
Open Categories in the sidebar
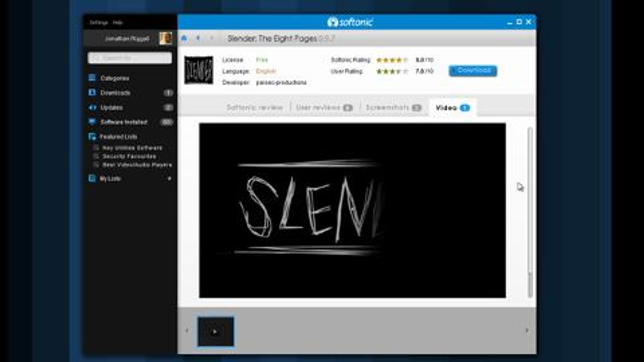114,78
